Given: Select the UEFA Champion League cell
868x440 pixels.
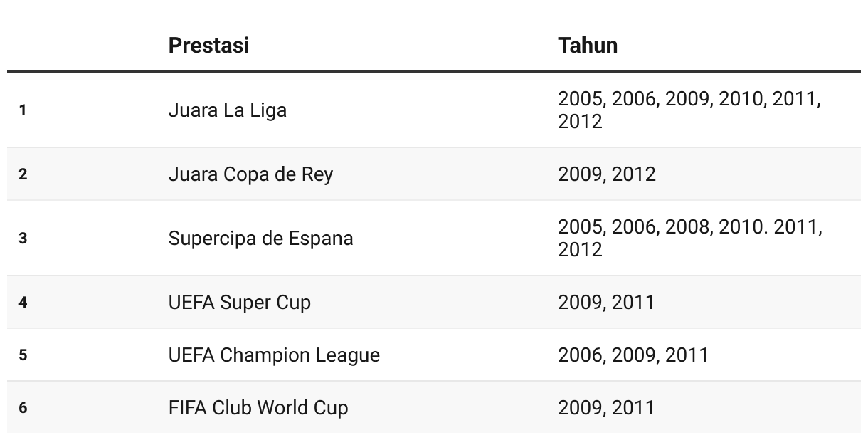Looking at the screenshot, I should [x=274, y=355].
